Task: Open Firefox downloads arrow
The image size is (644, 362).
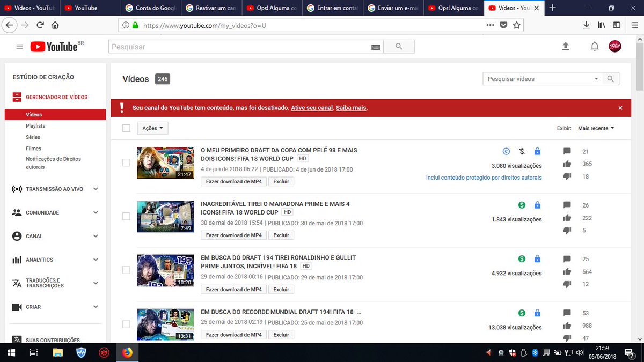Action: coord(587,25)
